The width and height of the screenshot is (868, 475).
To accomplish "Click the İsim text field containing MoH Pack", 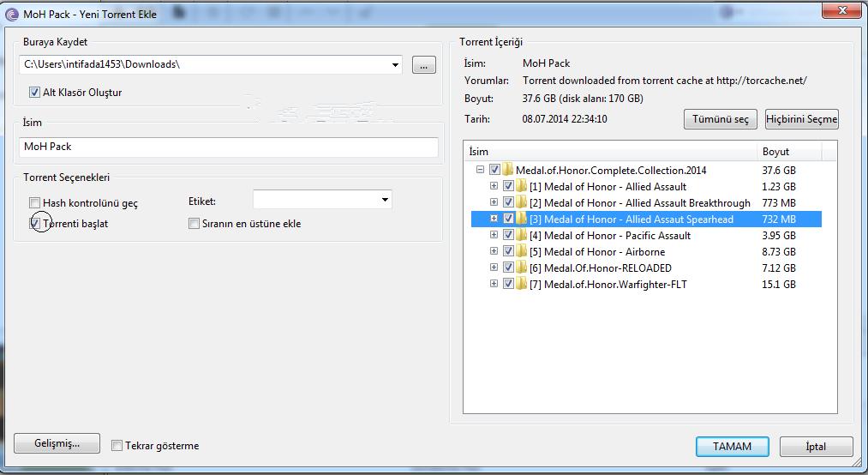I will (x=228, y=147).
